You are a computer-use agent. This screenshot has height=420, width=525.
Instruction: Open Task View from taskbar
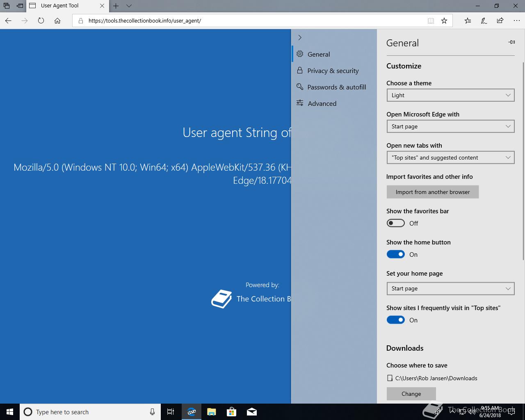tap(171, 412)
